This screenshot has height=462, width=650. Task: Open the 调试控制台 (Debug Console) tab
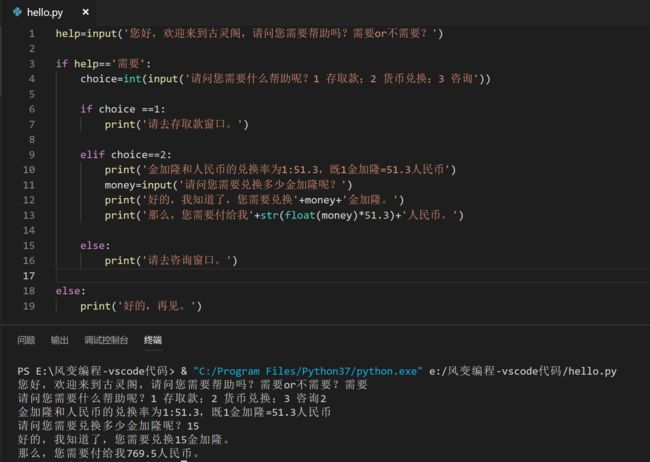pyautogui.click(x=106, y=340)
